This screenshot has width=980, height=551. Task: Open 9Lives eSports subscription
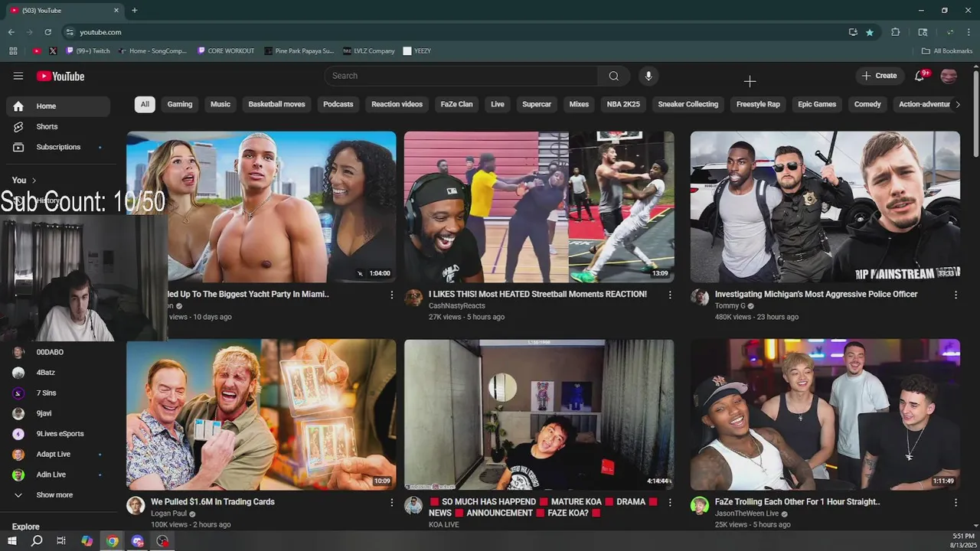point(58,434)
